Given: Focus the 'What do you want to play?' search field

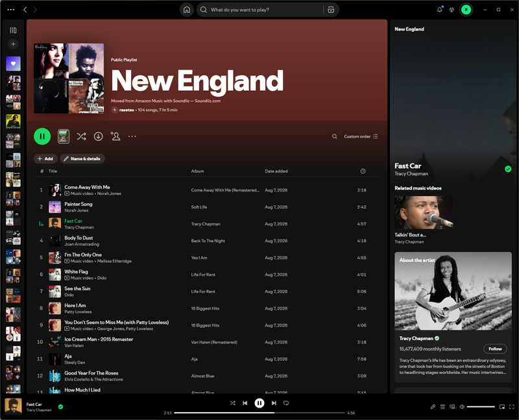Looking at the screenshot, I should click(260, 10).
